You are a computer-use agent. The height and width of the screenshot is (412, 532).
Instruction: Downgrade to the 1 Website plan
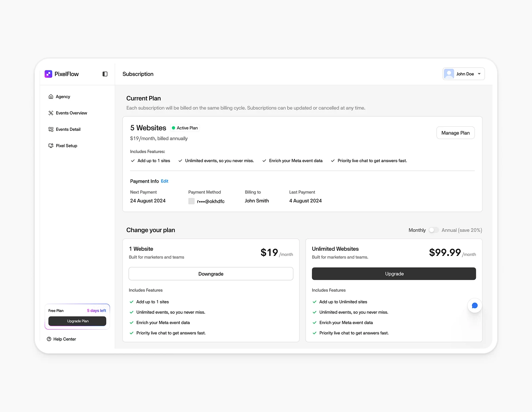[211, 273]
